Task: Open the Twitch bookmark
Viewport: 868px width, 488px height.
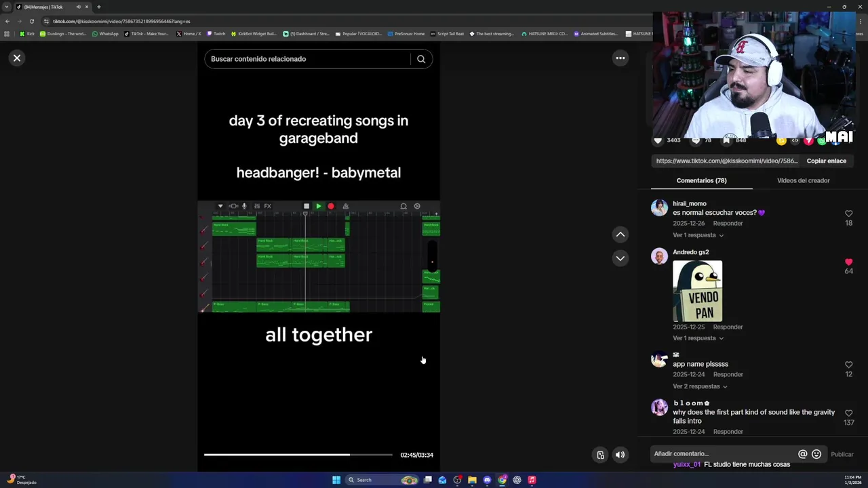Action: (x=216, y=33)
